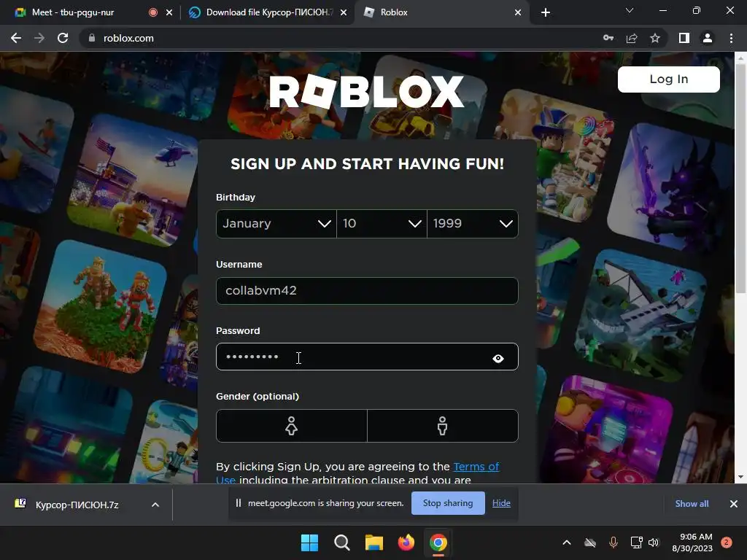Open the birthday month dropdown

[x=276, y=223]
